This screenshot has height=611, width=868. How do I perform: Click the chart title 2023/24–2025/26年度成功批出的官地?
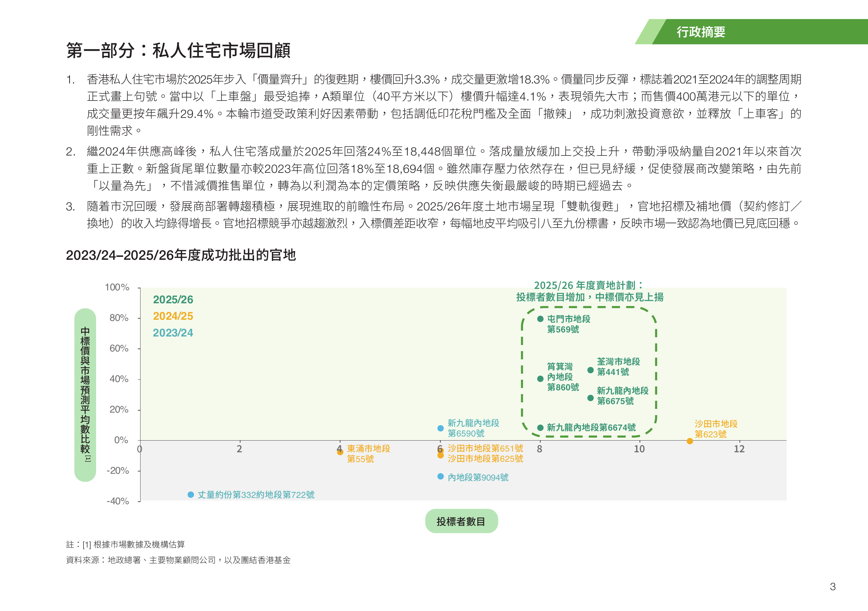[181, 255]
